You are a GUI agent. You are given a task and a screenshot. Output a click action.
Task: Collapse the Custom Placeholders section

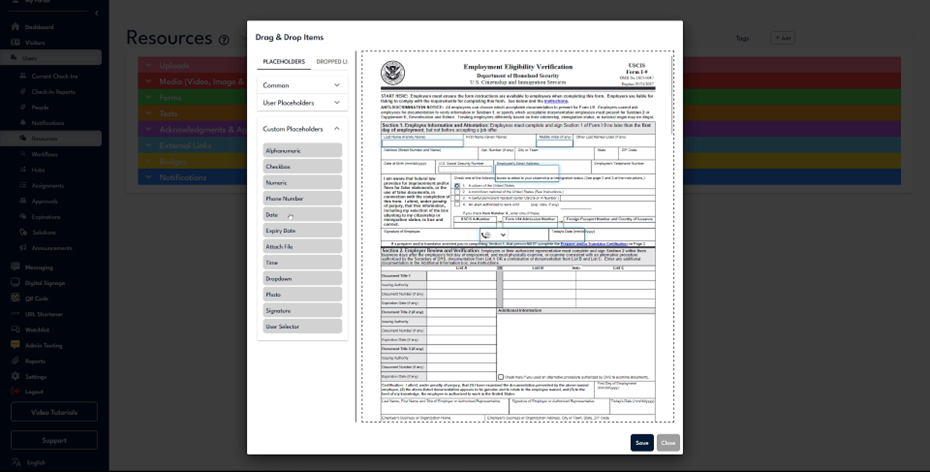pos(336,129)
